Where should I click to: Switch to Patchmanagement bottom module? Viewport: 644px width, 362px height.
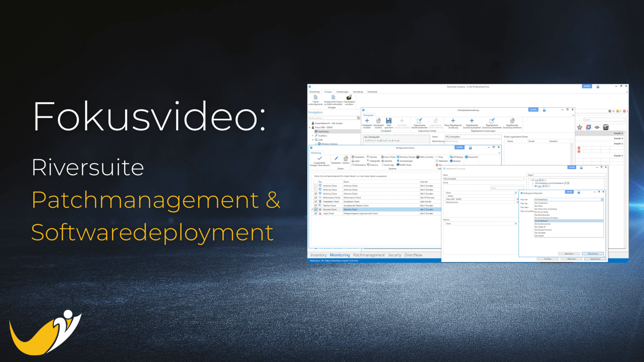(369, 255)
